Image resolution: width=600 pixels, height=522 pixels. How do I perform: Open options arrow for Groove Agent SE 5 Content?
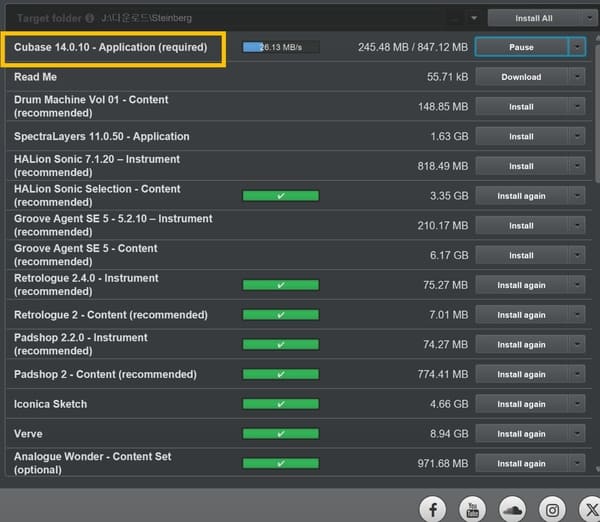[577, 255]
